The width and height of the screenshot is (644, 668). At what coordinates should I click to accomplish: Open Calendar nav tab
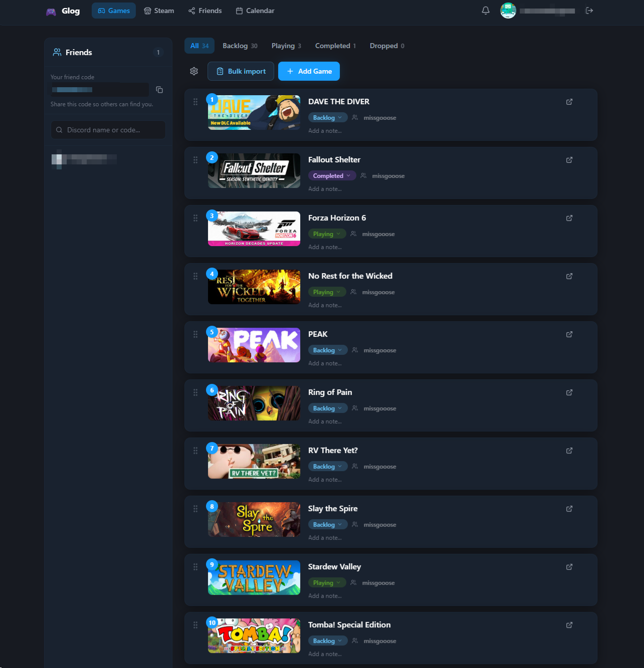[x=255, y=11]
